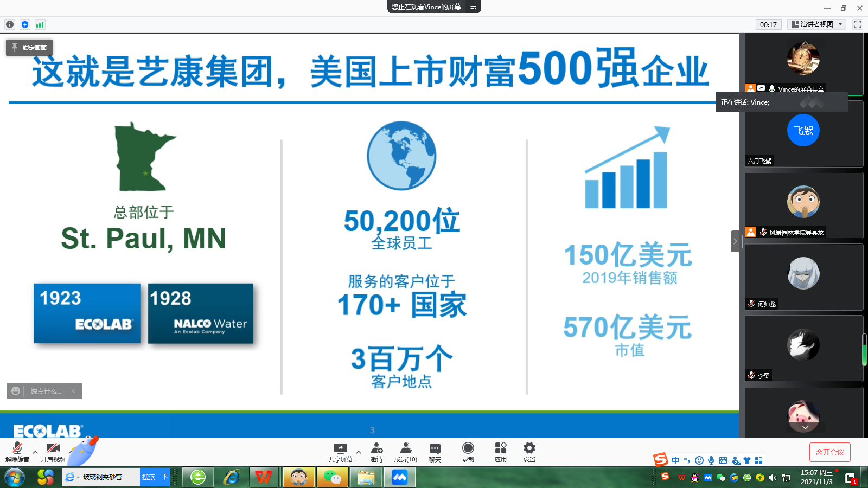Turn on camera with 开启视频

click(53, 452)
